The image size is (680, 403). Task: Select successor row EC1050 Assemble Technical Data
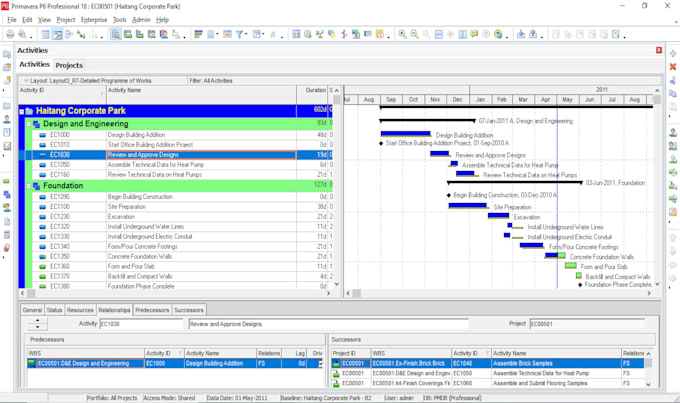coord(487,374)
